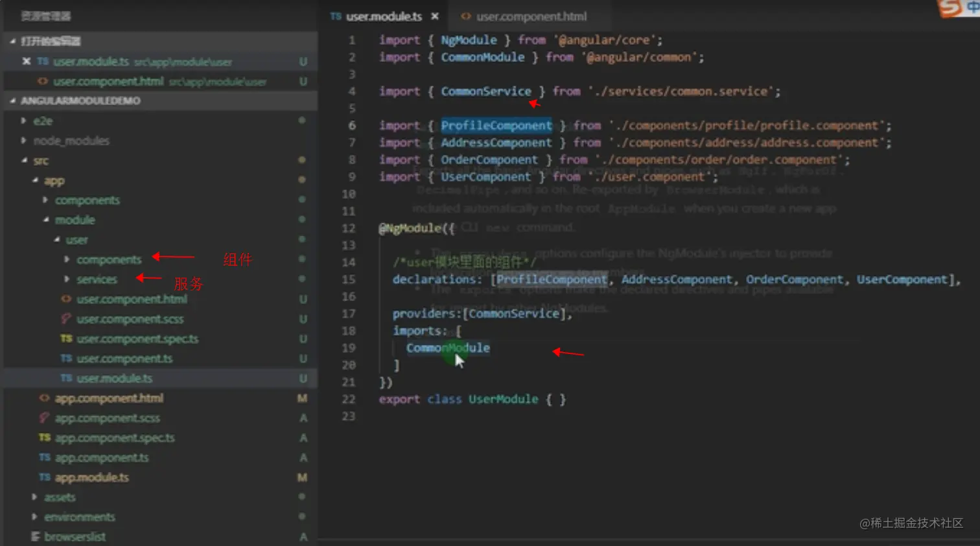
Task: Click ProfileComponent in declarations array
Action: (552, 279)
